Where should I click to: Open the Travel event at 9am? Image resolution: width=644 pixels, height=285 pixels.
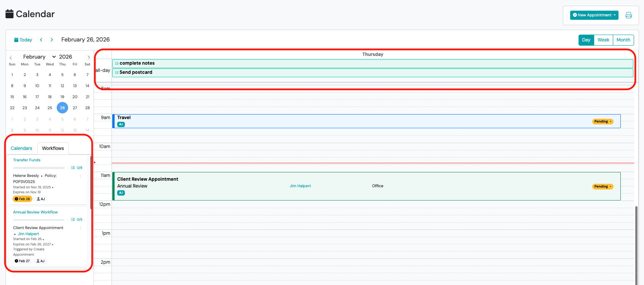tap(367, 121)
